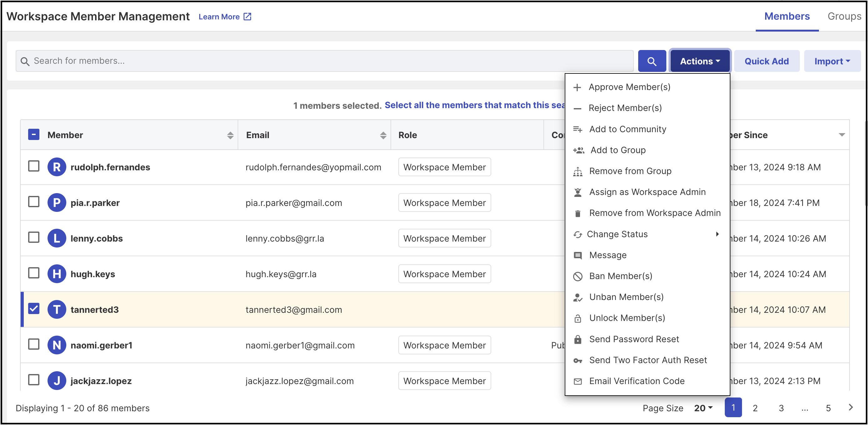Click the email lenny.cobbs@grr.la
Viewport: 868px width, 425px height.
pyautogui.click(x=285, y=238)
